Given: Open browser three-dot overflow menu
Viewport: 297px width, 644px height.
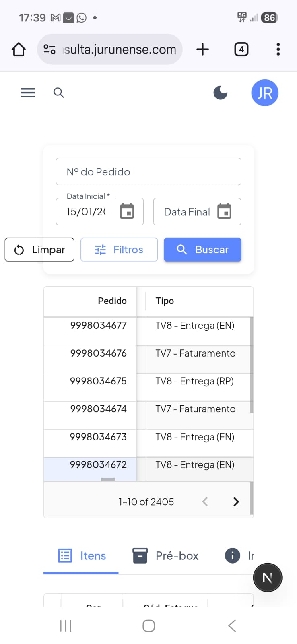Looking at the screenshot, I should pyautogui.click(x=278, y=50).
